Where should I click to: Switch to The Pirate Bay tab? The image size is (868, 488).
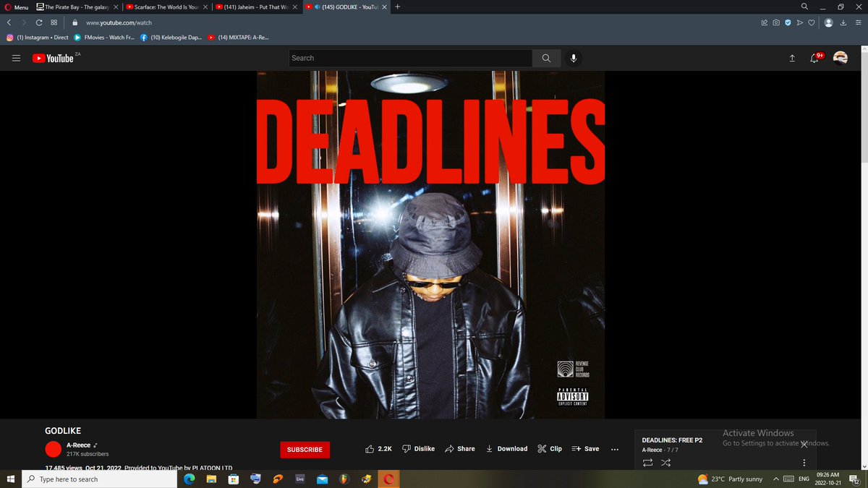click(x=77, y=7)
